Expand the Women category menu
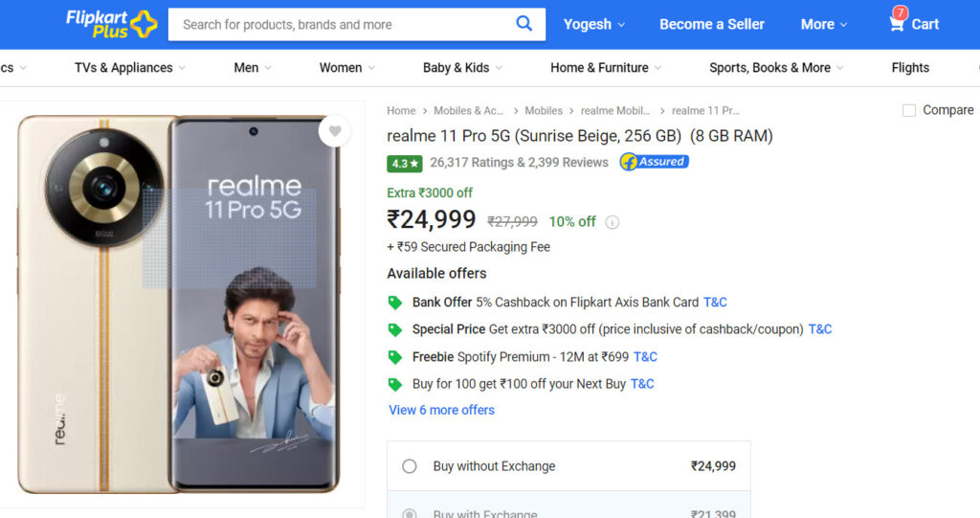 point(346,68)
